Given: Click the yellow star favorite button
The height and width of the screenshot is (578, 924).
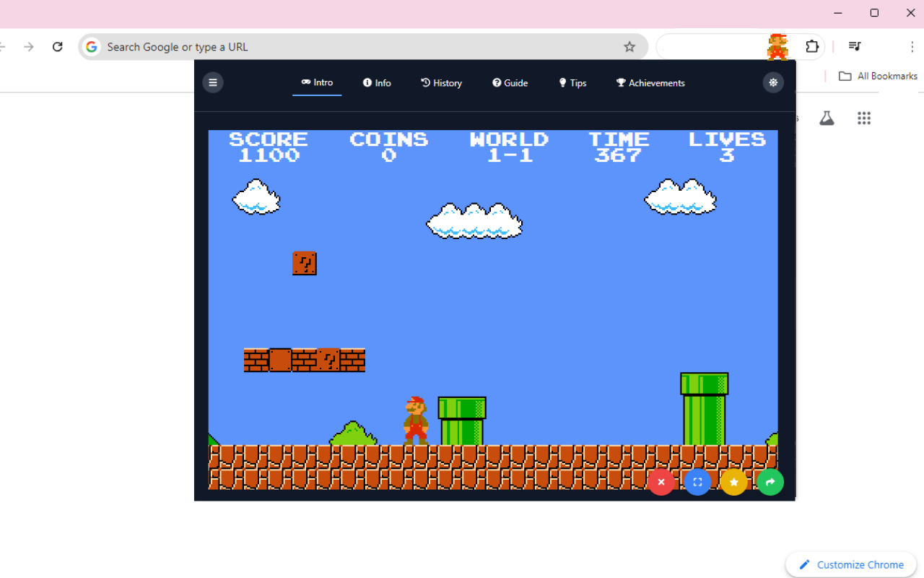Looking at the screenshot, I should pos(733,482).
